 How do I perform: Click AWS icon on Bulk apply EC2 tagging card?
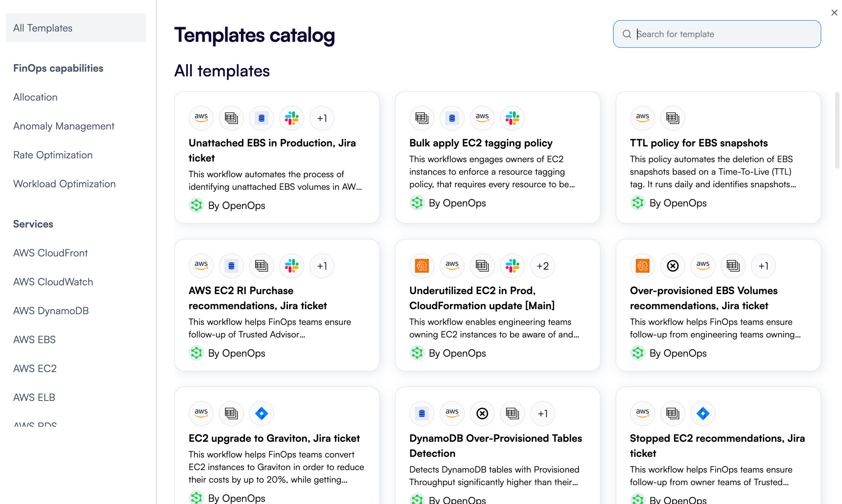pyautogui.click(x=482, y=118)
